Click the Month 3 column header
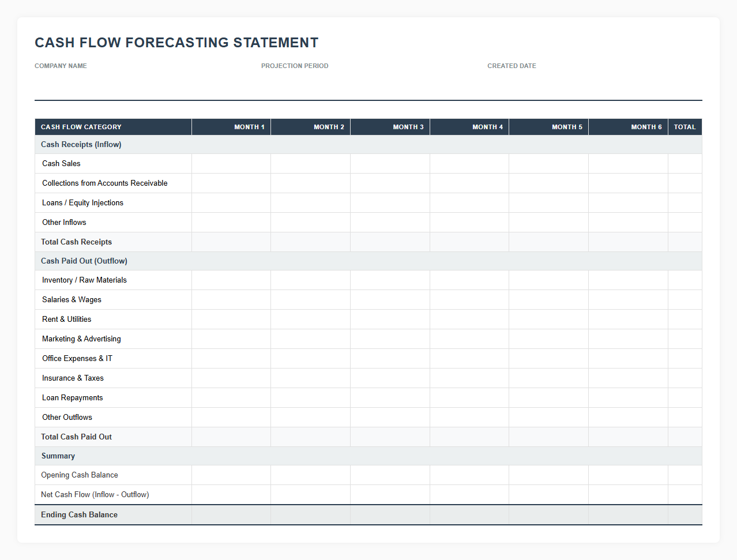737x560 pixels. click(390, 127)
